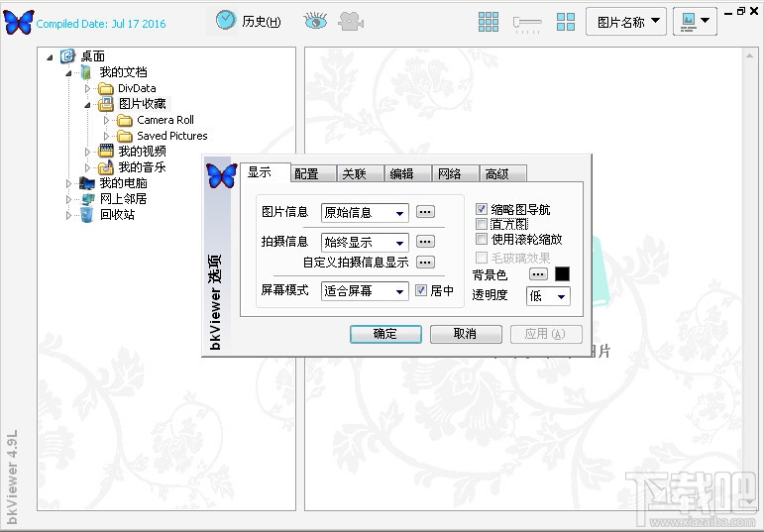The image size is (764, 532).
Task: Click the 桌面 desktop icon in tree
Action: [x=67, y=56]
